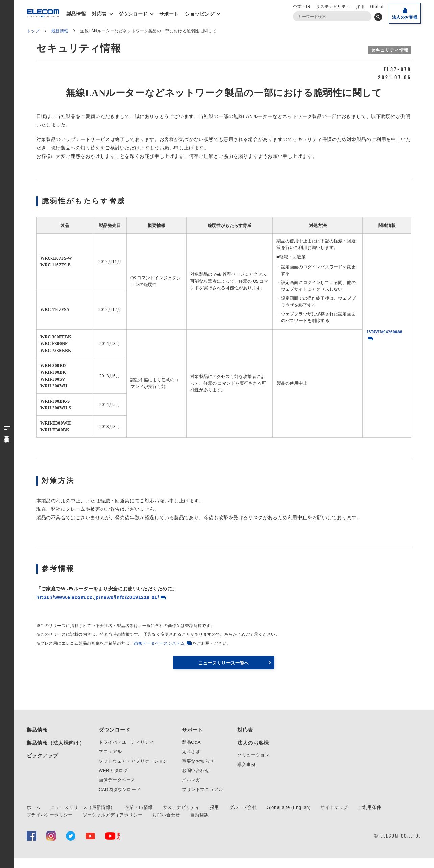The height and width of the screenshot is (868, 434).
Task: Open footer プライバシーポリシー link
Action: click(x=49, y=815)
